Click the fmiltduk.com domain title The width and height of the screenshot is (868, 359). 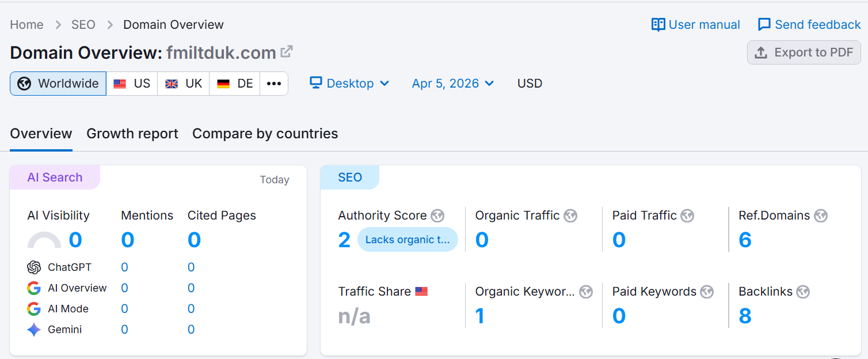pyautogui.click(x=221, y=52)
